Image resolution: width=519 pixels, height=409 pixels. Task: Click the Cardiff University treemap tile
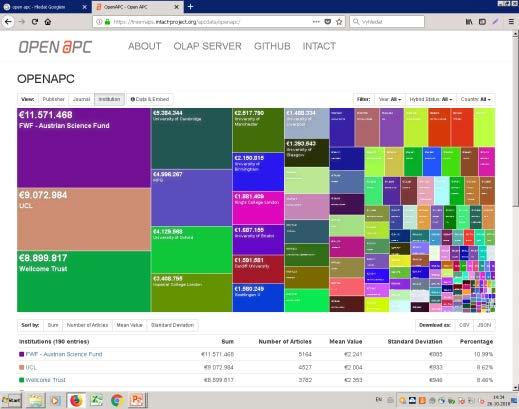pyautogui.click(x=258, y=269)
